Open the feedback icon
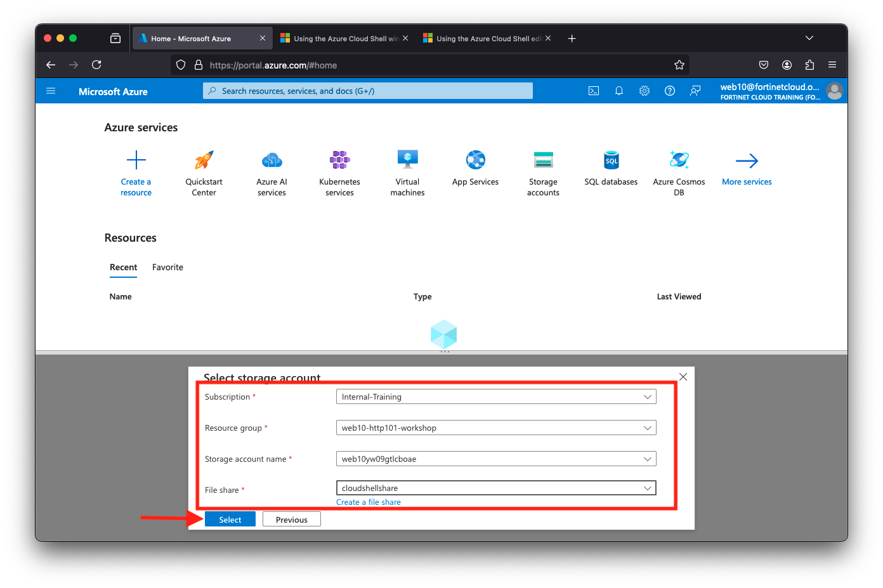The image size is (883, 588). point(695,91)
